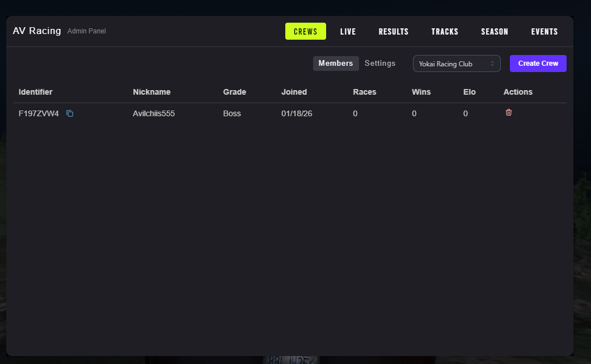Open the Season tab
The height and width of the screenshot is (364, 591).
tap(495, 32)
